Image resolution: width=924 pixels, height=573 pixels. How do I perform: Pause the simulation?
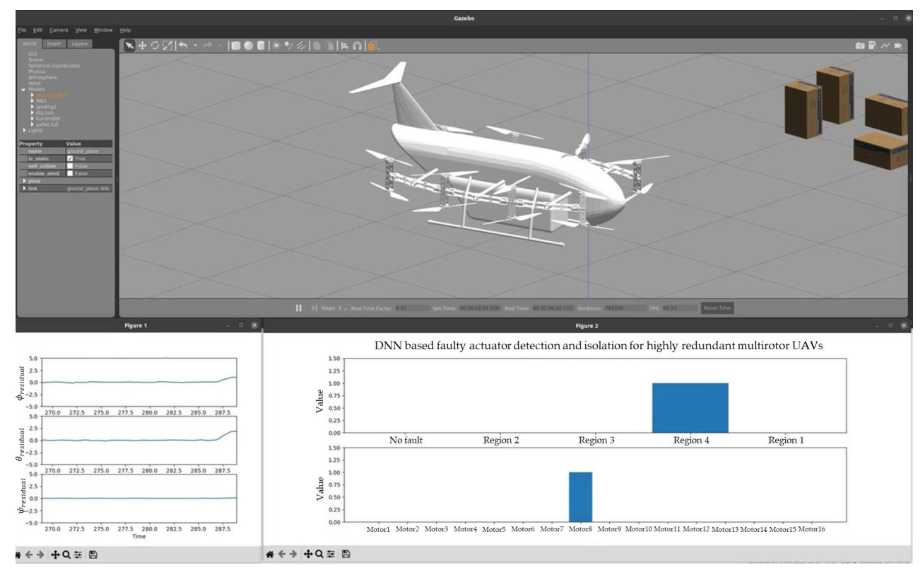[299, 308]
